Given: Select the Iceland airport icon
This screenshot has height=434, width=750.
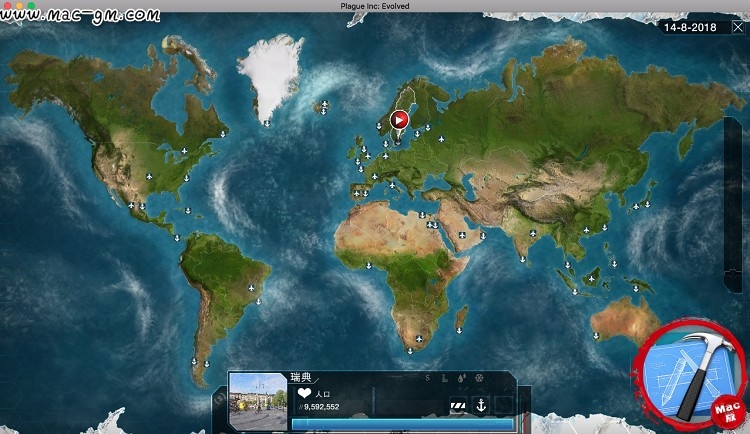Looking at the screenshot, I should (x=324, y=104).
